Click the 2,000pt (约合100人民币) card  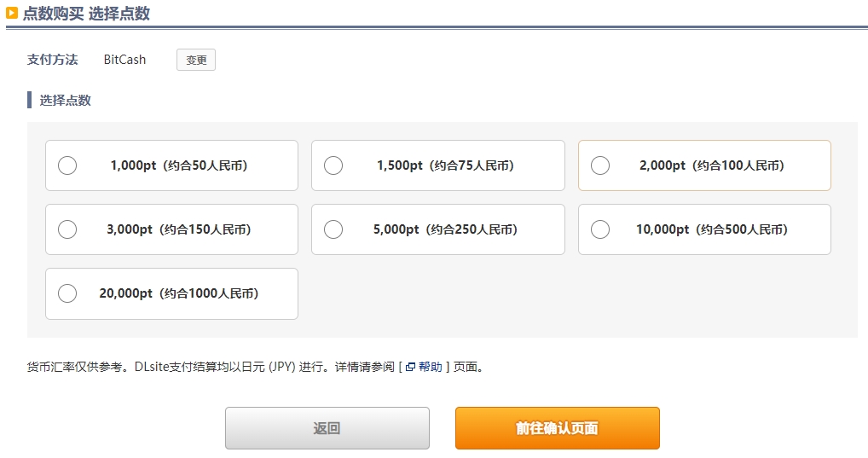(704, 165)
